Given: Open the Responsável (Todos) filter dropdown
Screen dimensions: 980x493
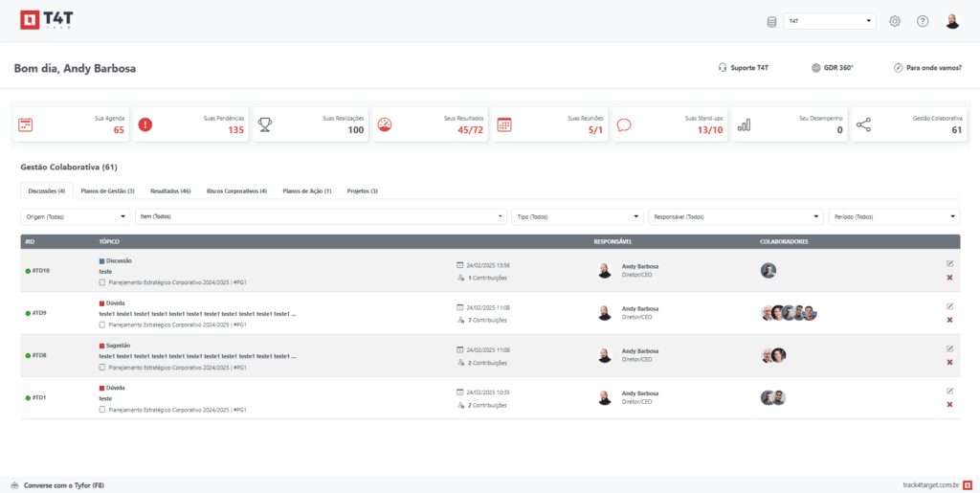Looking at the screenshot, I should pyautogui.click(x=735, y=216).
